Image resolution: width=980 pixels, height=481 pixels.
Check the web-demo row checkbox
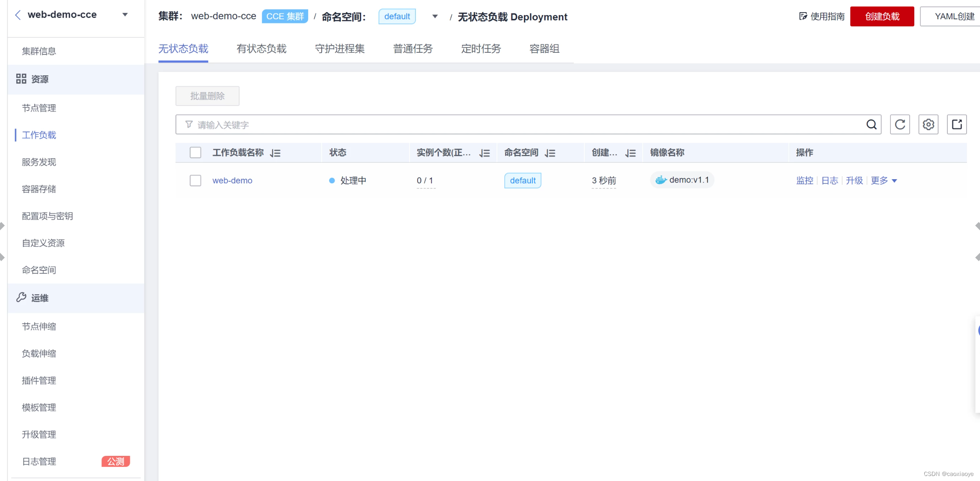[x=195, y=180]
